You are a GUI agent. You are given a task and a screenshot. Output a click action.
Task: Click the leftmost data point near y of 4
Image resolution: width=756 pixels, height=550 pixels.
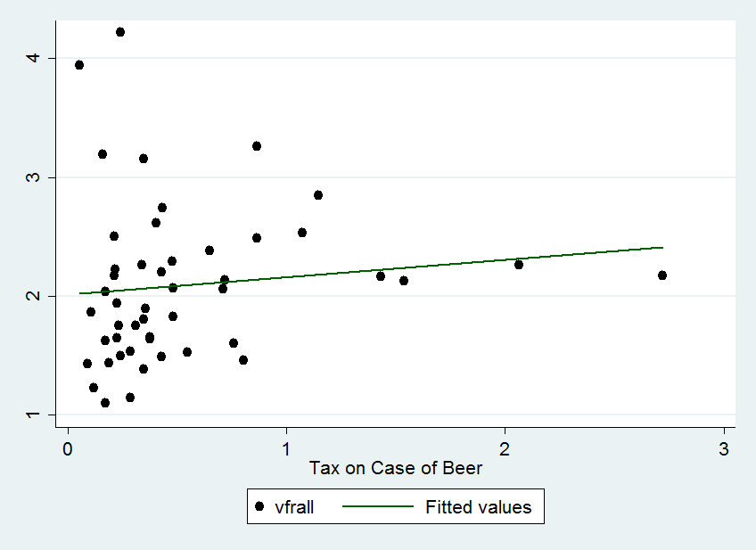[79, 65]
